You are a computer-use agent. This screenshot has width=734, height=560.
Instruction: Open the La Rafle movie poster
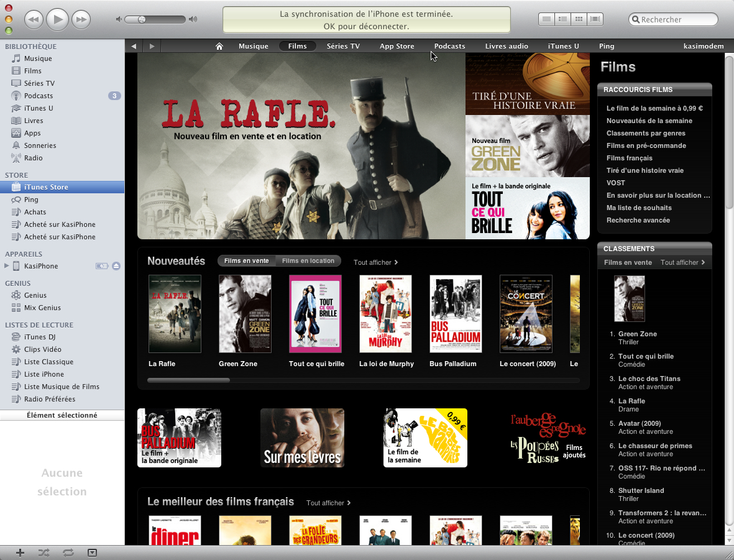click(x=175, y=314)
